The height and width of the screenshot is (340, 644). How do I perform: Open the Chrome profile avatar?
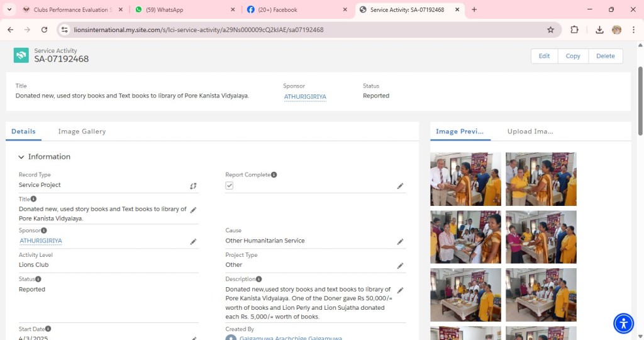click(x=616, y=30)
